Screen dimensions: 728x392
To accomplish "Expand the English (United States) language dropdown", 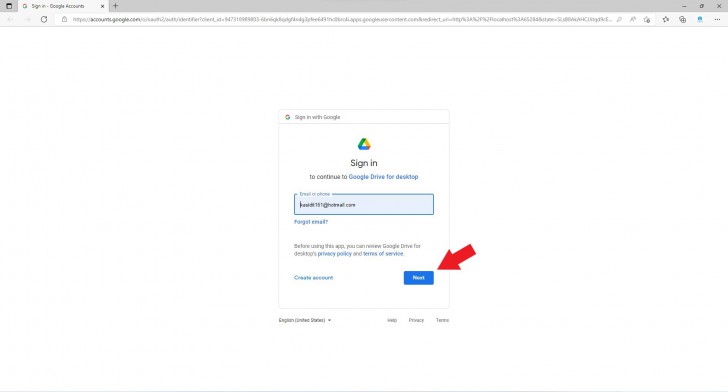I will coord(305,320).
